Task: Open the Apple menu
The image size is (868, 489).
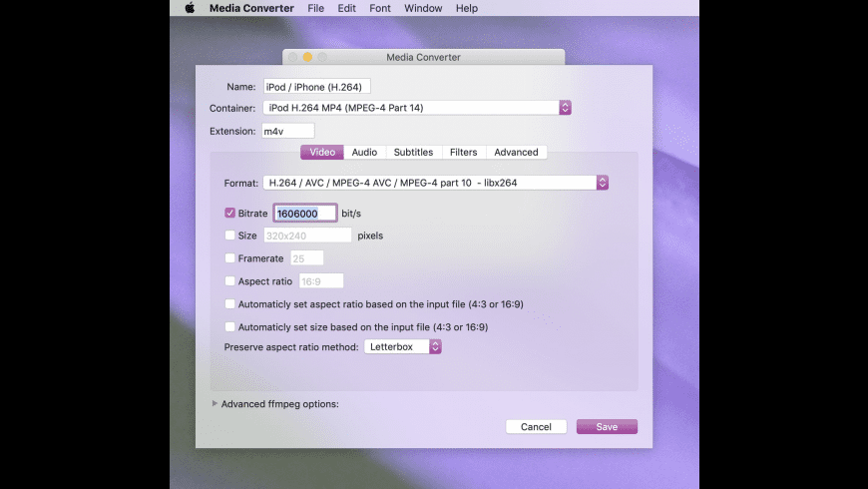Action: click(190, 8)
